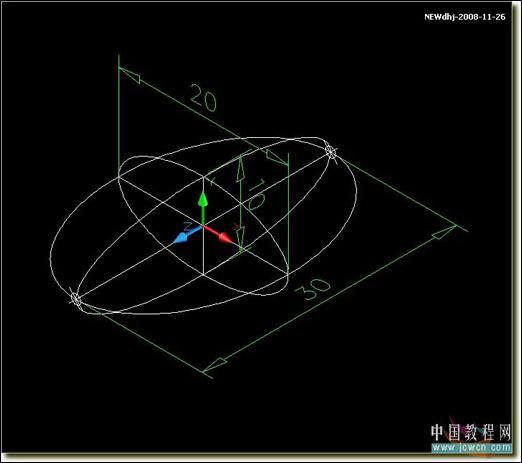522x463 pixels.
Task: Click the ellipse endpoint node at upper right
Action: (x=330, y=152)
